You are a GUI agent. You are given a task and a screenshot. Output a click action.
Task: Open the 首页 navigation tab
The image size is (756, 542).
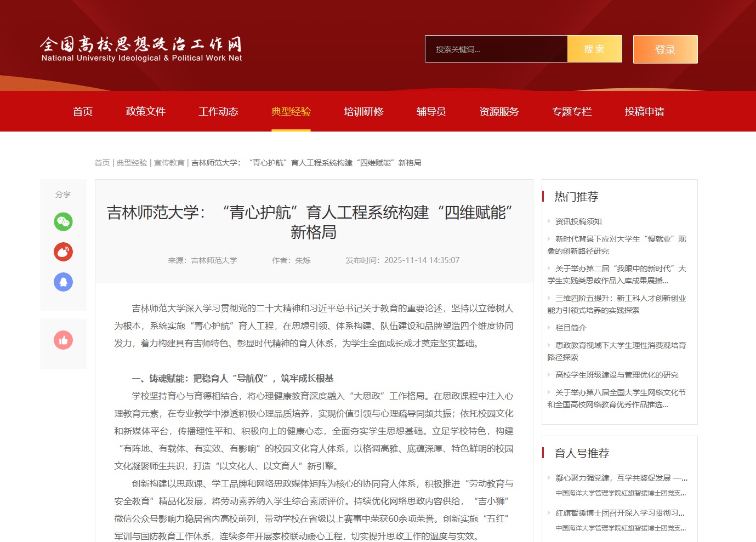coord(83,112)
